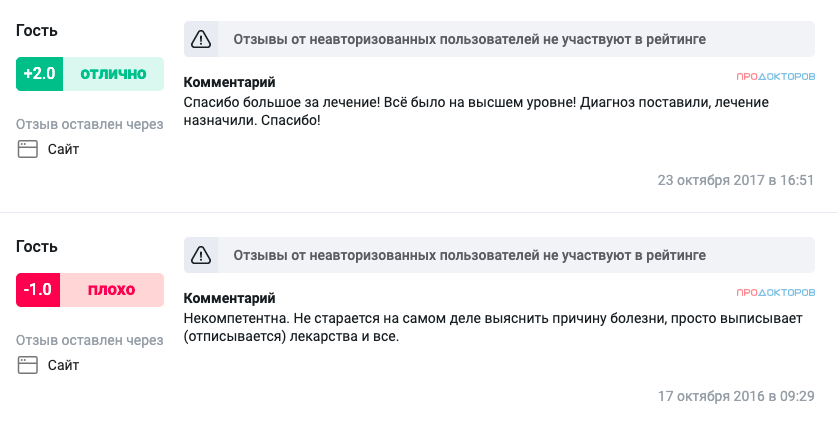Click the unauthorized reviews notice in second review

pyautogui.click(x=499, y=255)
